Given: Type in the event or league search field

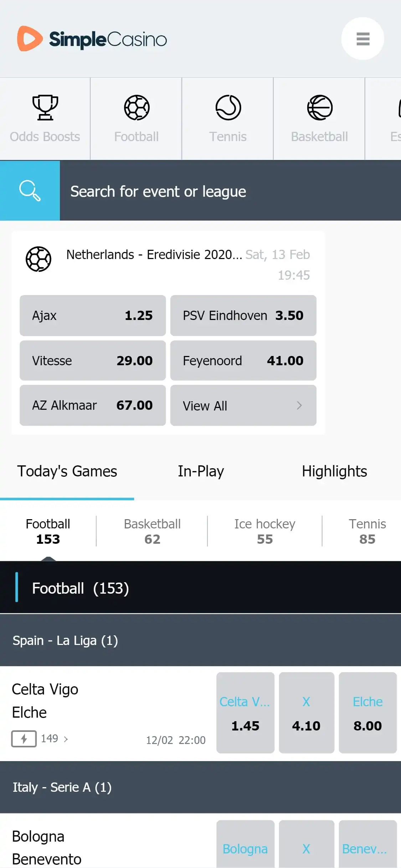Looking at the screenshot, I should [x=228, y=191].
